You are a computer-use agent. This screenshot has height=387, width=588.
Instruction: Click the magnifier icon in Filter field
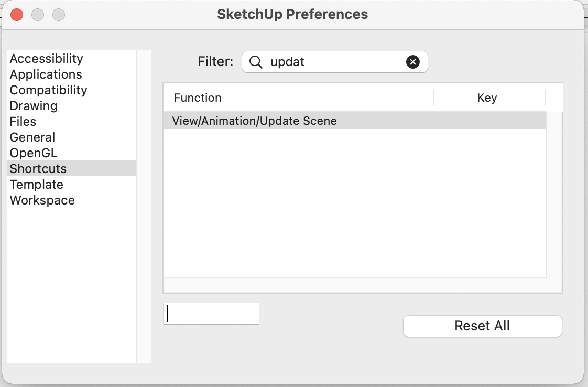click(x=256, y=62)
